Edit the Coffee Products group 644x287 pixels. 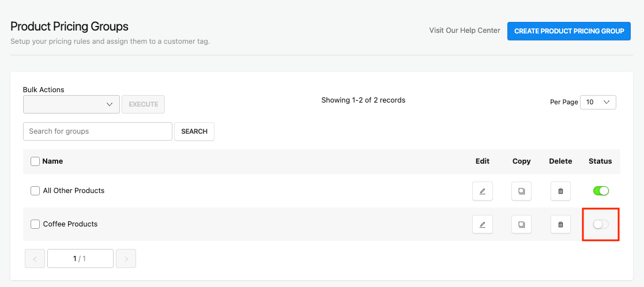[482, 224]
